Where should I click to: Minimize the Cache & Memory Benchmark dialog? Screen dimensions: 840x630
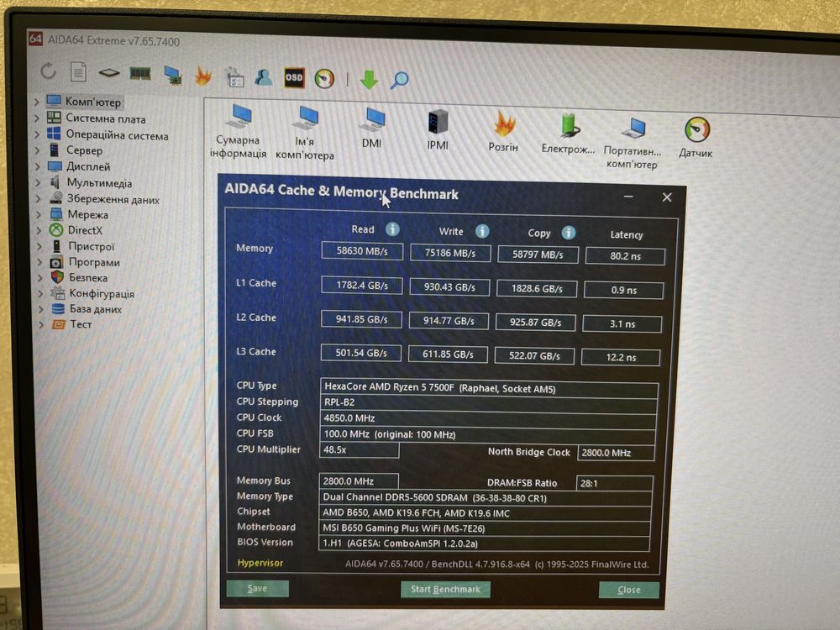(x=628, y=197)
